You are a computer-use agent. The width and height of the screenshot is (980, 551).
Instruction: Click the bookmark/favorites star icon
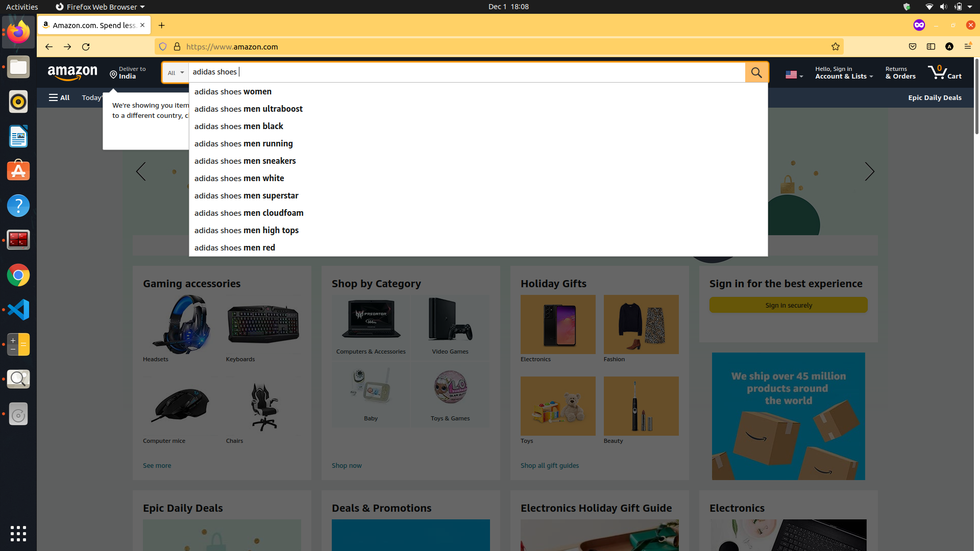tap(835, 46)
